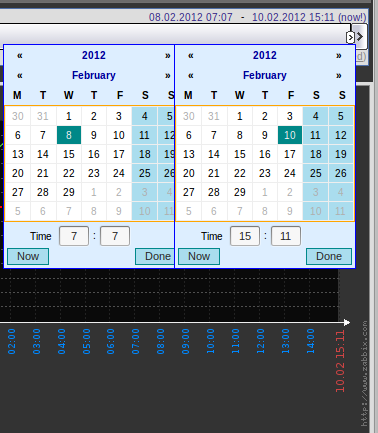
Task: Select February 15 in left calendar
Action: tap(69, 154)
